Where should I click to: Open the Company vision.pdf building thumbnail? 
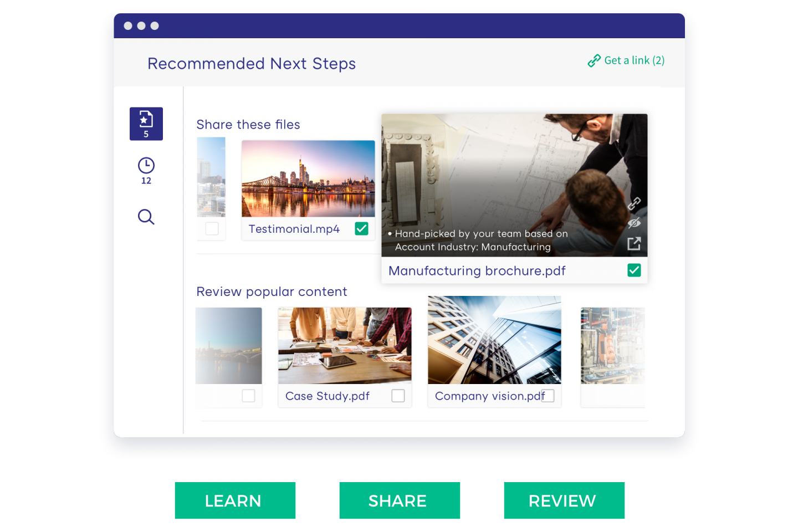point(494,340)
